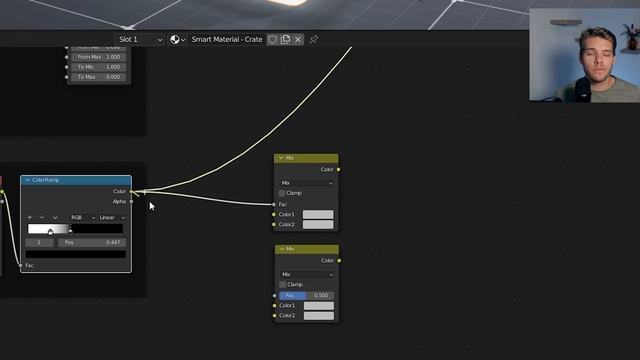640x360 pixels.
Task: Click the material name field Smart Material - Crate
Action: click(227, 40)
